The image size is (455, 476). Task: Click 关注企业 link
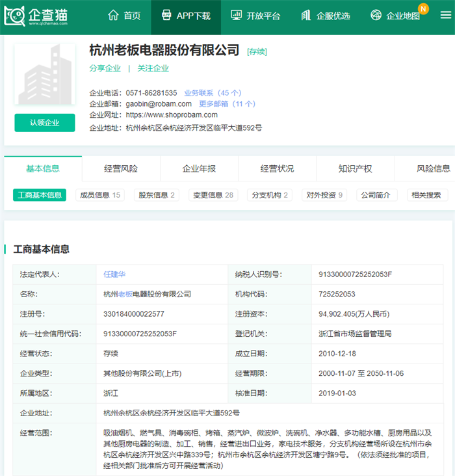point(153,68)
